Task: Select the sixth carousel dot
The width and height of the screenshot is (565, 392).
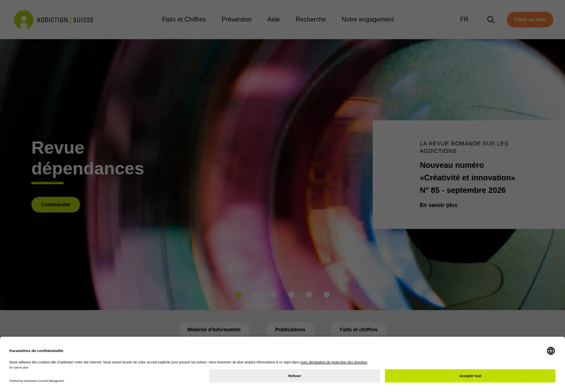Action: point(326,295)
